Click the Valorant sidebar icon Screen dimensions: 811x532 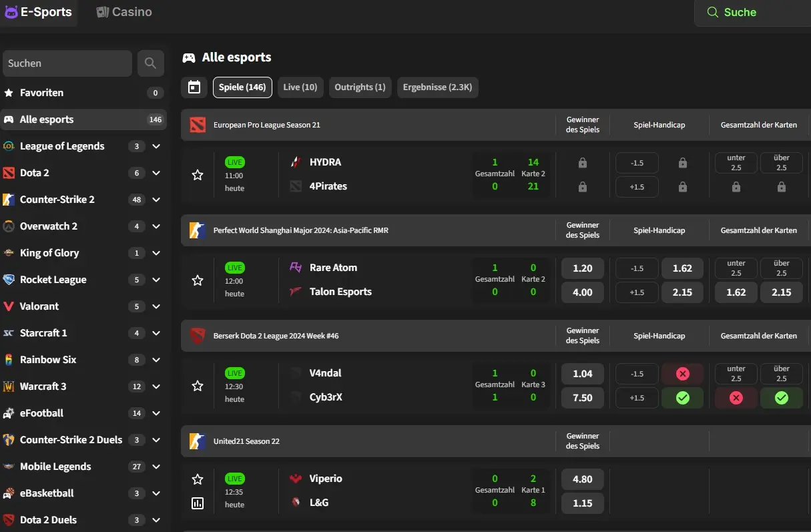[9, 306]
